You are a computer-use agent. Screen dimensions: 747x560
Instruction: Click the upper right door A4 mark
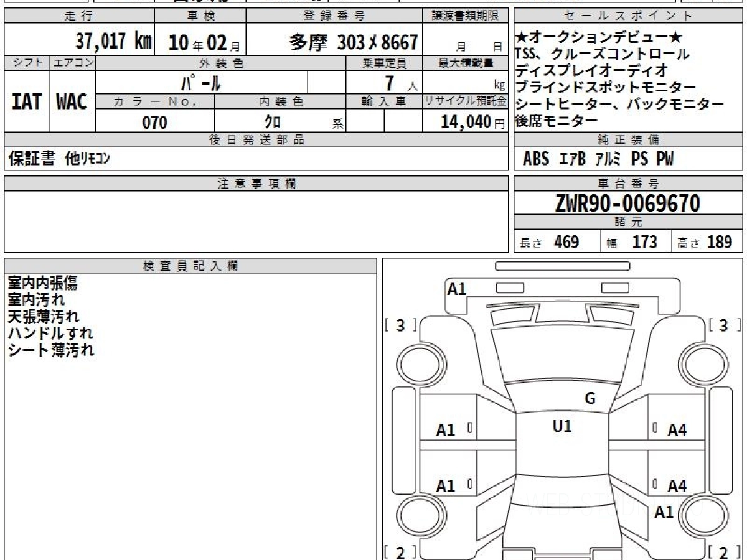[x=677, y=430]
